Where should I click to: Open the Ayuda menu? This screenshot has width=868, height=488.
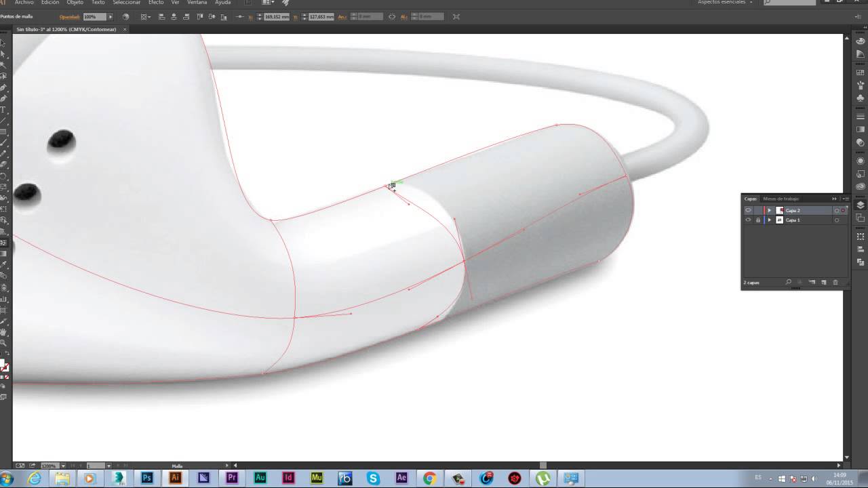(x=222, y=3)
